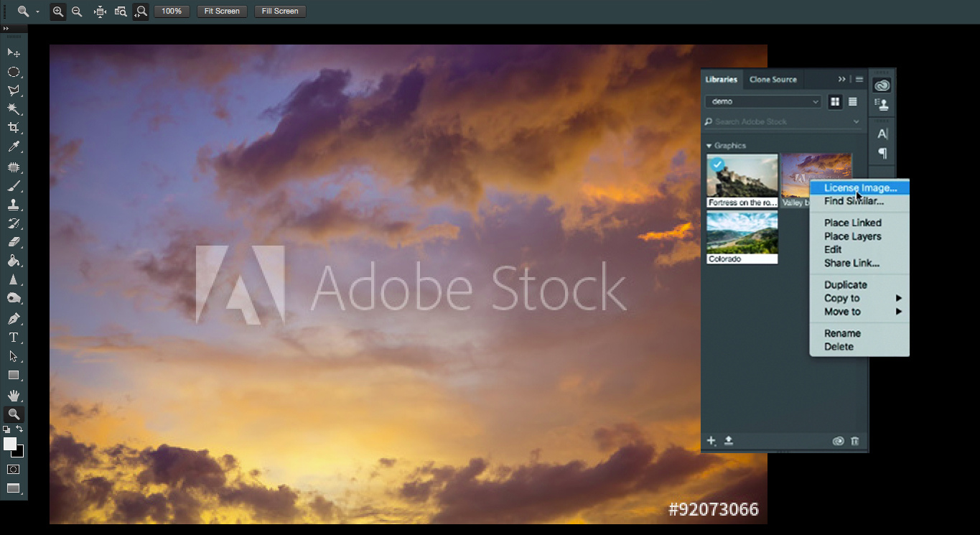Select the Sharpen tool
The height and width of the screenshot is (535, 980).
(x=13, y=280)
